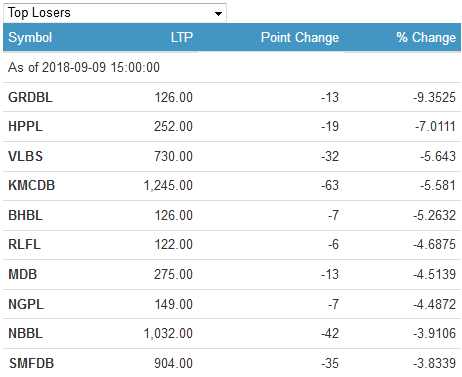Select the NGPL symbol
This screenshot has height=377, width=462.
tap(26, 304)
